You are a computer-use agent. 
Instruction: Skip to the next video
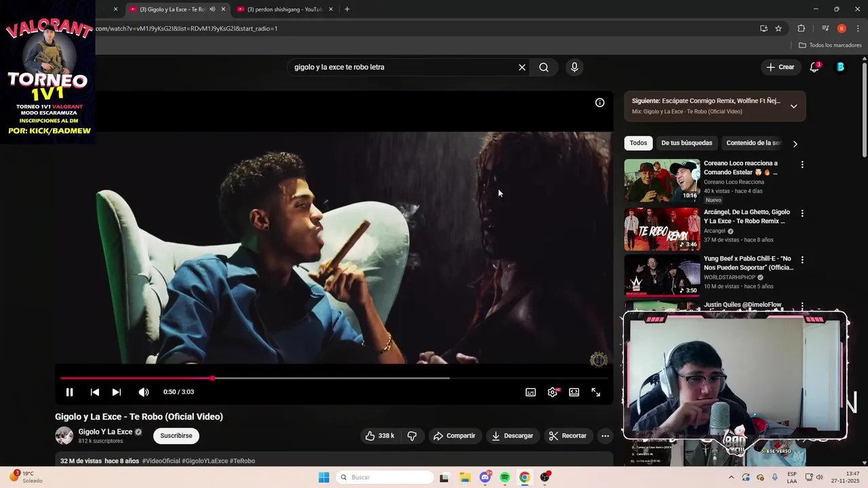coord(117,392)
